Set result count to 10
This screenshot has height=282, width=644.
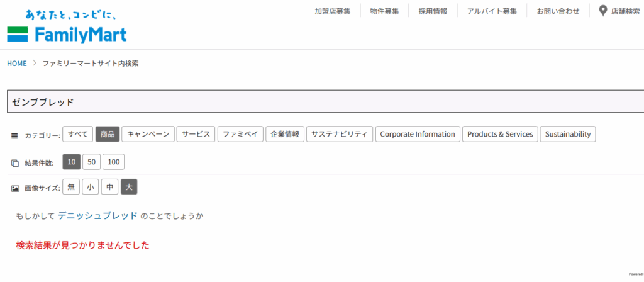(72, 162)
